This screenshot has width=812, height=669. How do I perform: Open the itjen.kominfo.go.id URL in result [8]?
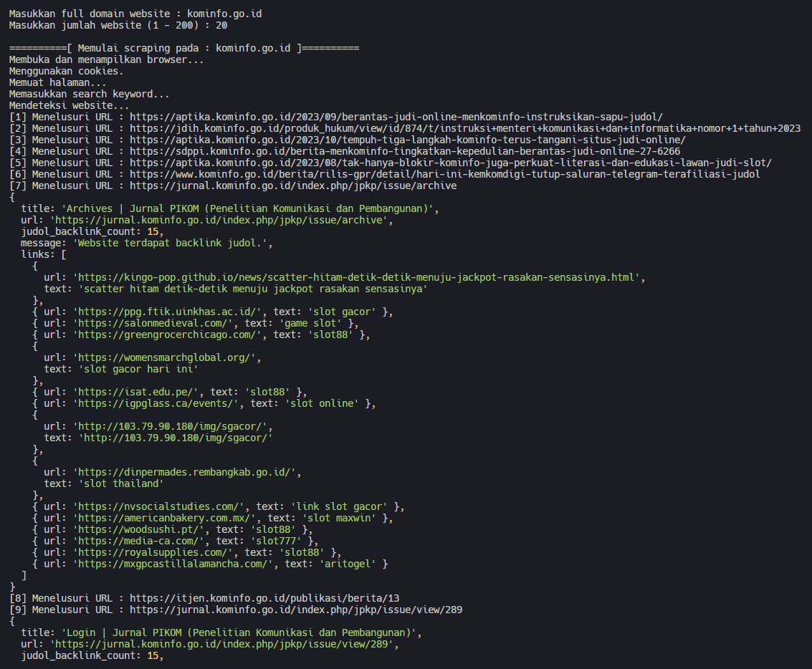click(x=264, y=598)
